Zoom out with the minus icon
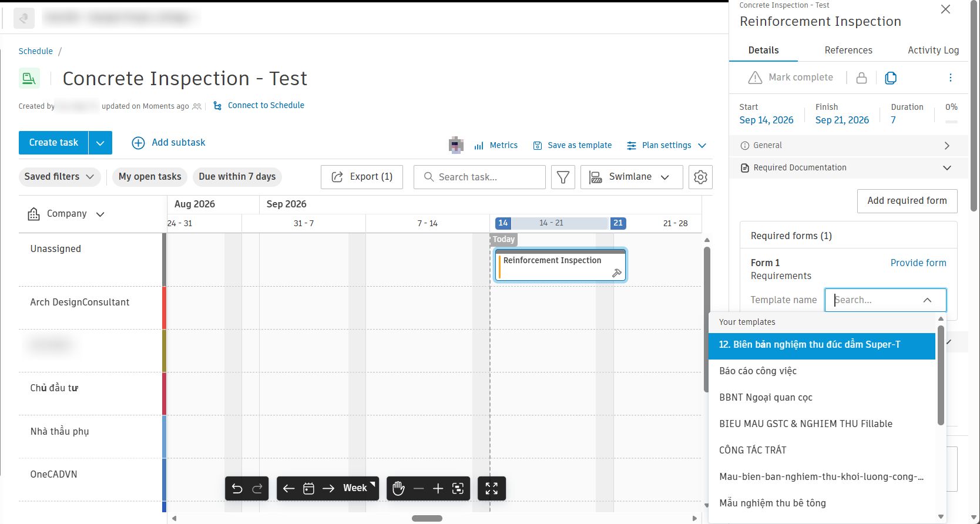 419,488
